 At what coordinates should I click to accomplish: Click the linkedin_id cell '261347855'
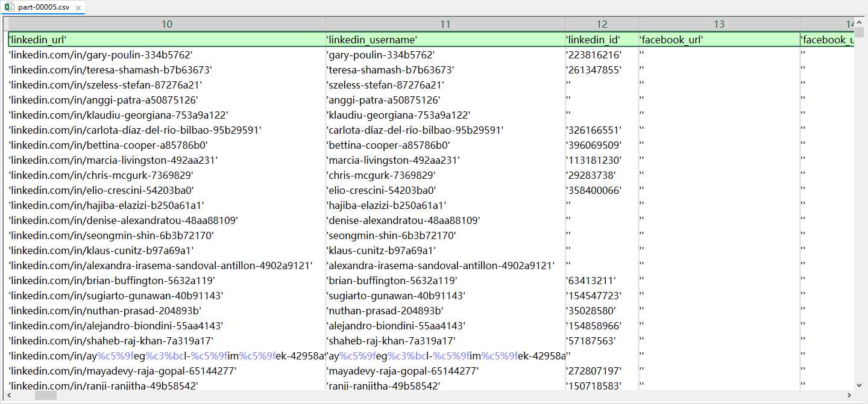(602, 70)
